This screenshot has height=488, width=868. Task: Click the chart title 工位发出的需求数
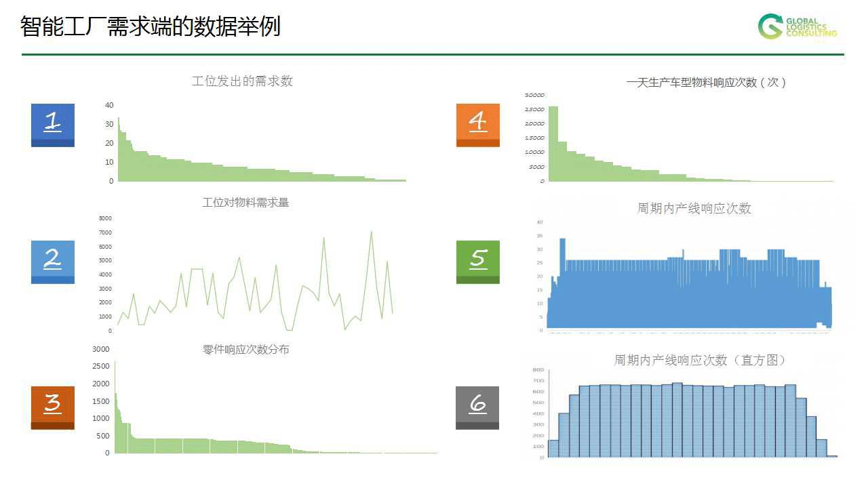(x=242, y=81)
